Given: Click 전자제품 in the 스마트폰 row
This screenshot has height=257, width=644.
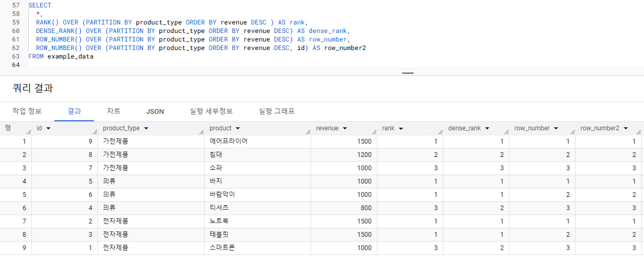Looking at the screenshot, I should pyautogui.click(x=116, y=248).
